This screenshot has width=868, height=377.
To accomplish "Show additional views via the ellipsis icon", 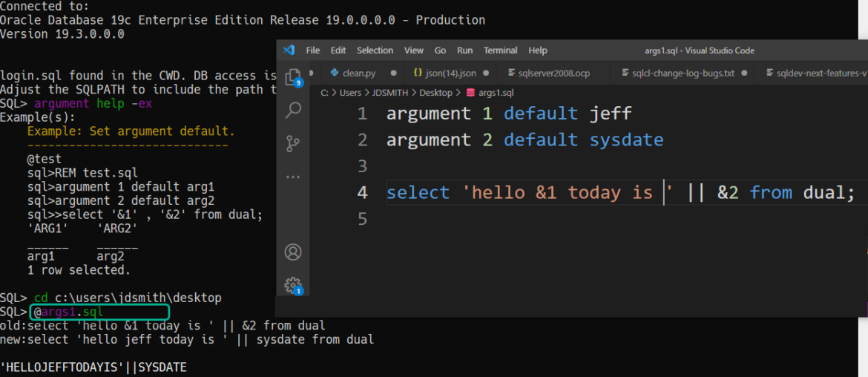I will tap(293, 177).
